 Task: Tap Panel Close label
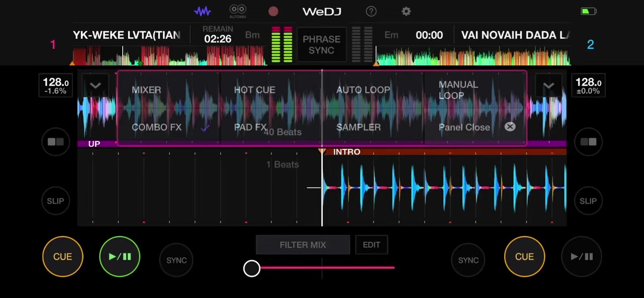(x=464, y=127)
